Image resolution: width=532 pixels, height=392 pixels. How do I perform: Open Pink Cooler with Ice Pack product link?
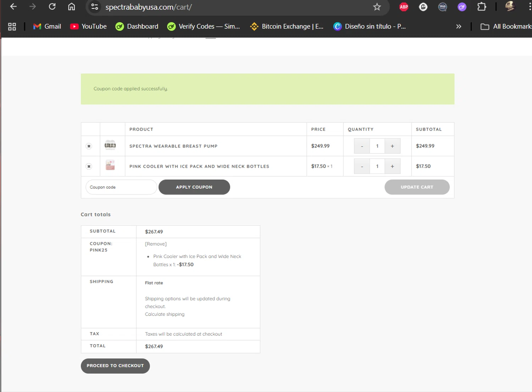199,166
